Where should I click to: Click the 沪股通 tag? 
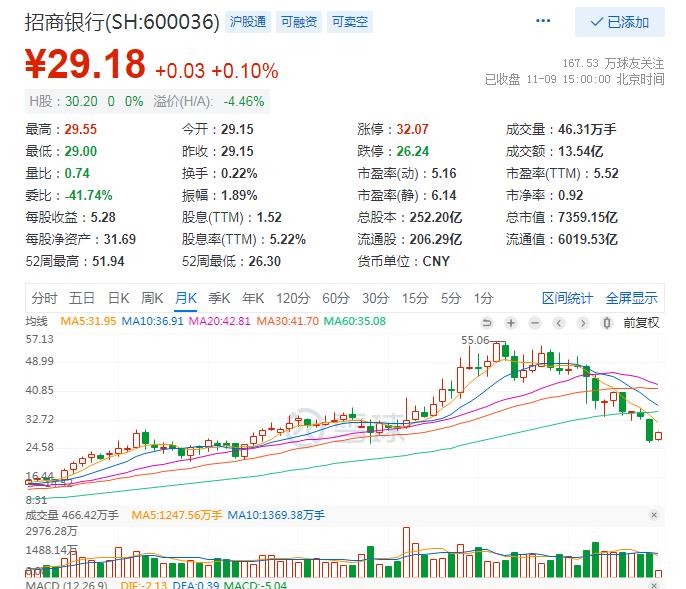(248, 22)
